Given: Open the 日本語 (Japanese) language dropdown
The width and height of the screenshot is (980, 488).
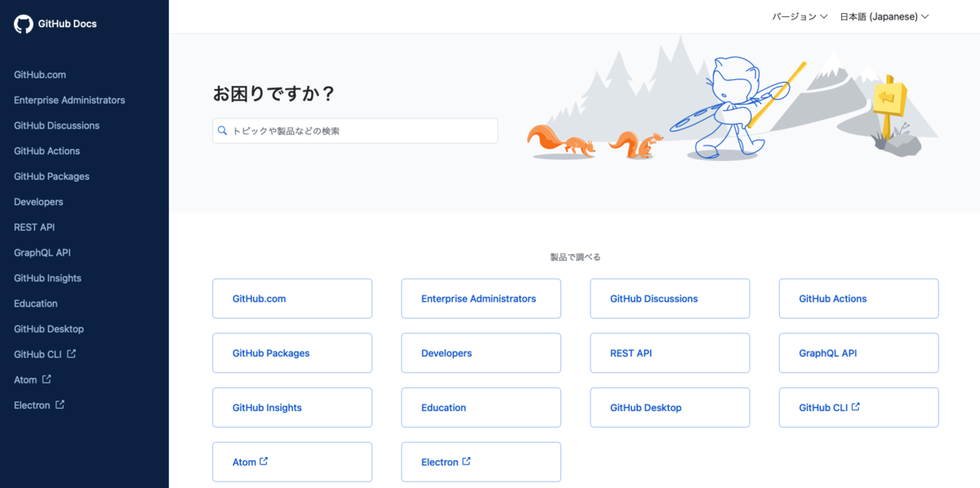Looking at the screenshot, I should (x=884, y=16).
